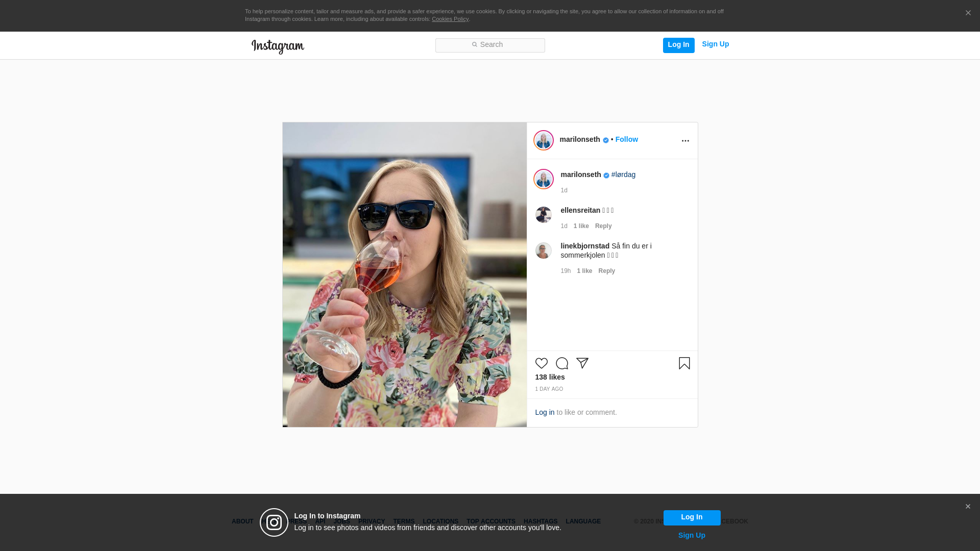Dismiss the cookie notice banner
The width and height of the screenshot is (980, 551).
tap(968, 13)
